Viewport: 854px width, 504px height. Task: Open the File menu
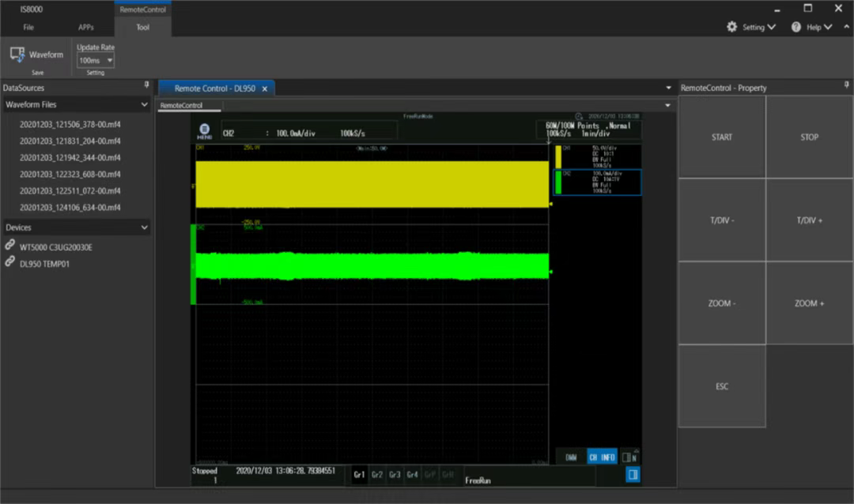[28, 27]
